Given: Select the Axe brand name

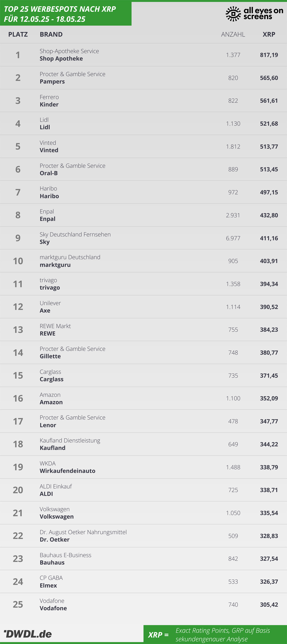Looking at the screenshot, I should tap(45, 310).
